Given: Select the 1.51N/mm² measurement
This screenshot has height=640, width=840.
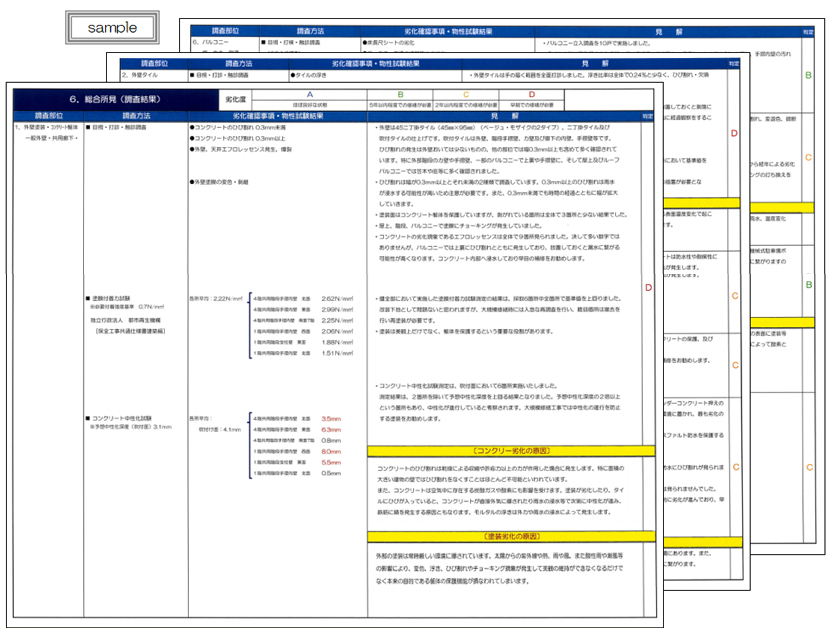Looking at the screenshot, I should [337, 353].
